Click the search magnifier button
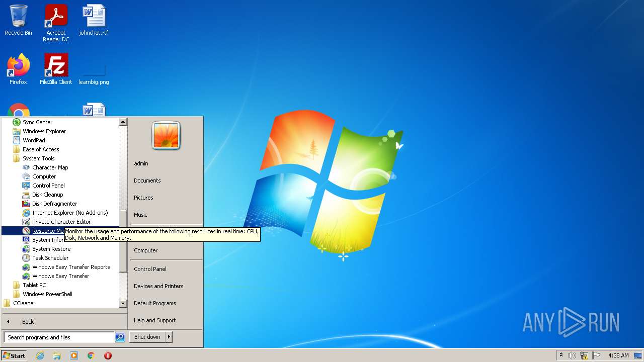 coord(120,337)
